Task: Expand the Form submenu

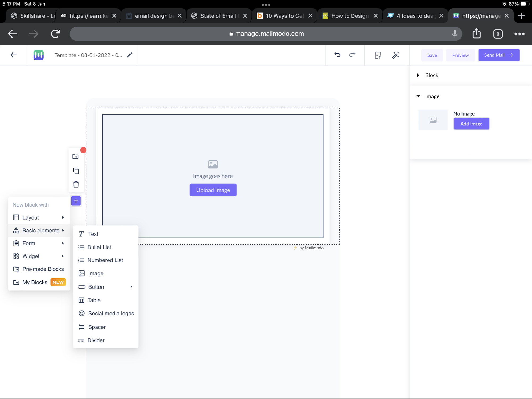Action: (x=39, y=243)
